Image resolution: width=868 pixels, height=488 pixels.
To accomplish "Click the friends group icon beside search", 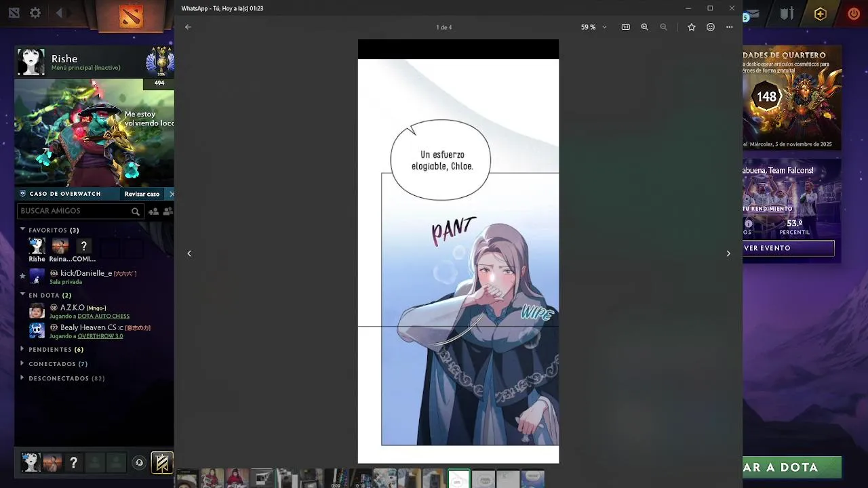I will click(x=168, y=211).
